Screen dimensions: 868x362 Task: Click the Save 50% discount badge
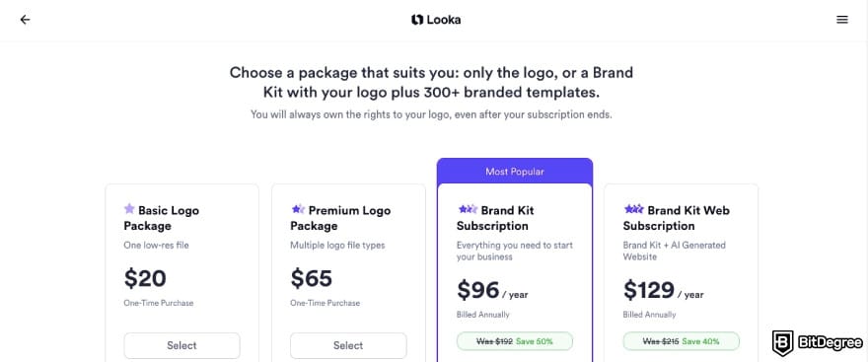point(515,341)
